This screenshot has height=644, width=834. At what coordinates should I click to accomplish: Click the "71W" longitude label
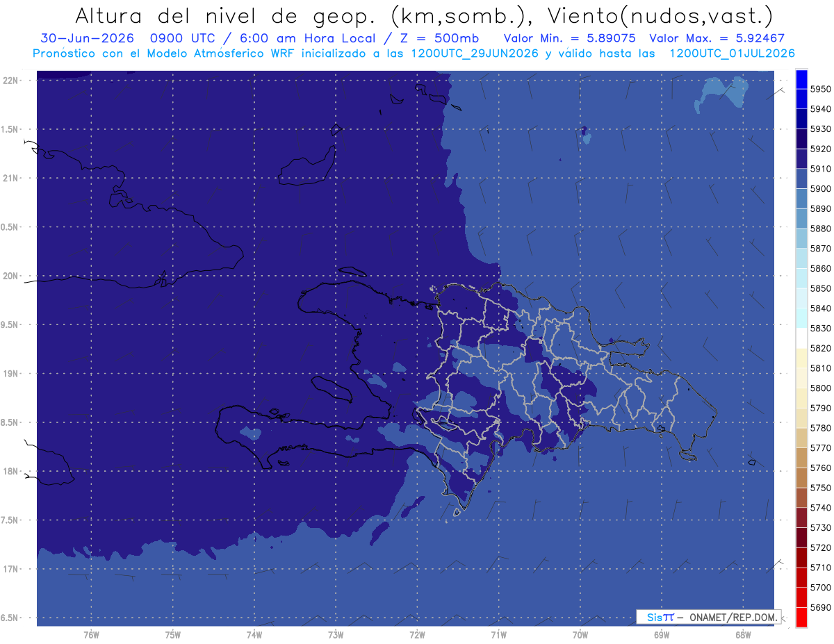click(x=498, y=635)
